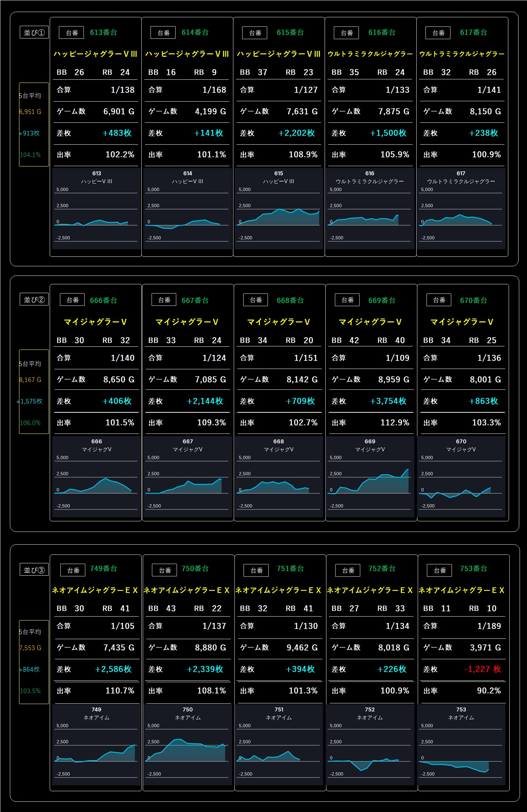527x812 pixels.
Task: Click the 台番 box beside 616番台
Action: click(347, 33)
